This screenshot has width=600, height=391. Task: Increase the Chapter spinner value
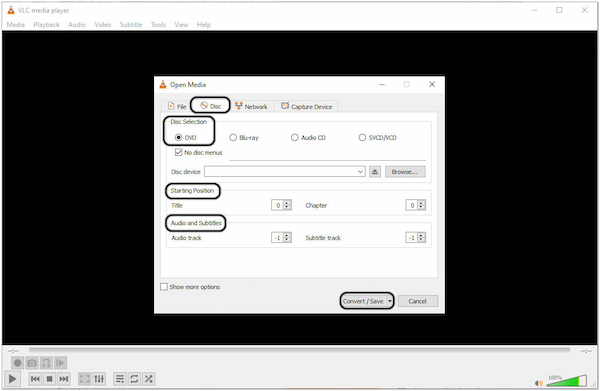[421, 203]
